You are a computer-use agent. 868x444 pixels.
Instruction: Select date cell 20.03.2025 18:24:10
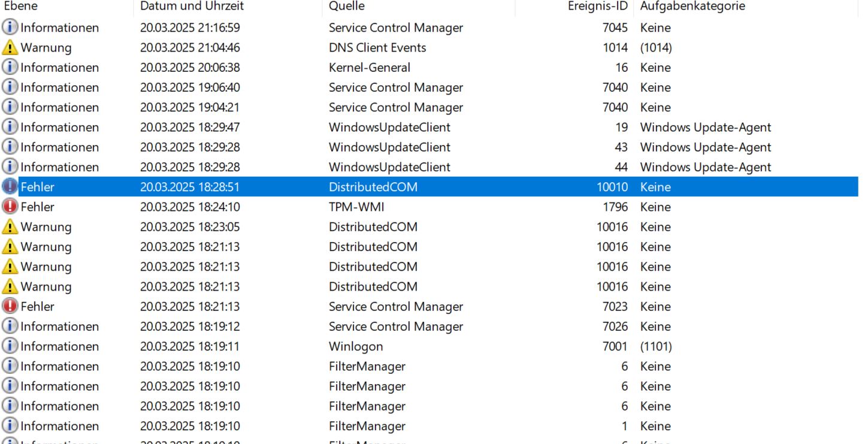pos(190,207)
